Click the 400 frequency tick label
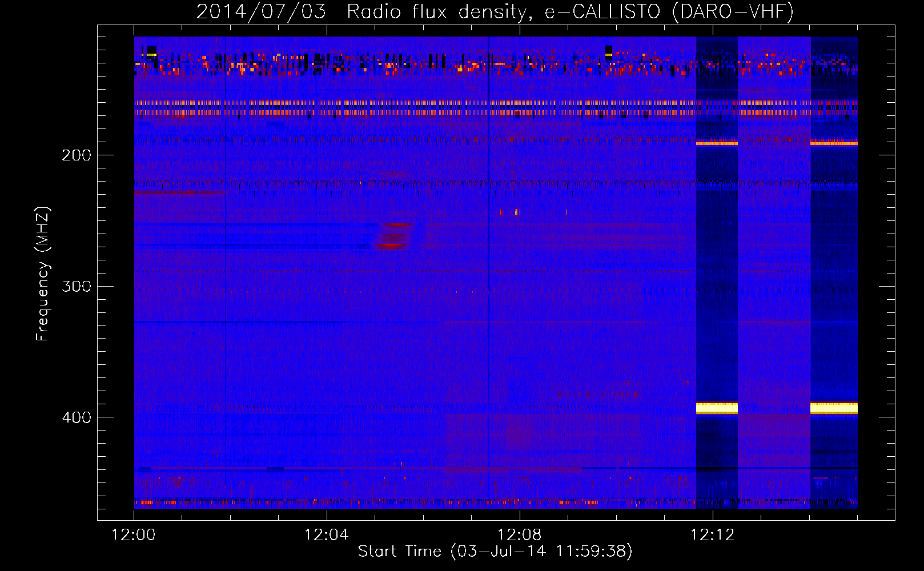 click(x=77, y=417)
